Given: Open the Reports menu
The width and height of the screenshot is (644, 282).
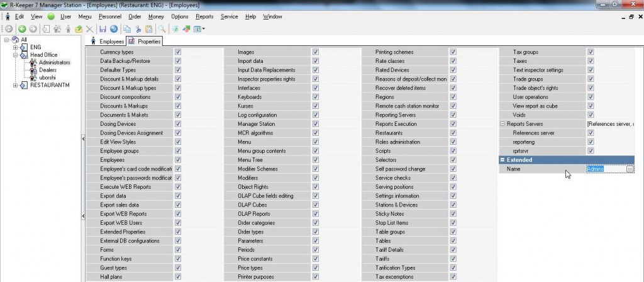Looking at the screenshot, I should point(204,17).
